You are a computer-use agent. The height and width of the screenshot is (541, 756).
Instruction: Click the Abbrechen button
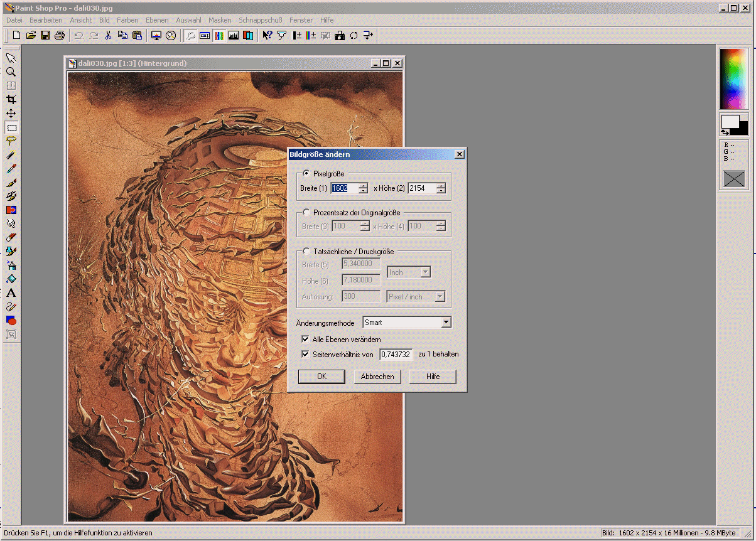tap(377, 377)
